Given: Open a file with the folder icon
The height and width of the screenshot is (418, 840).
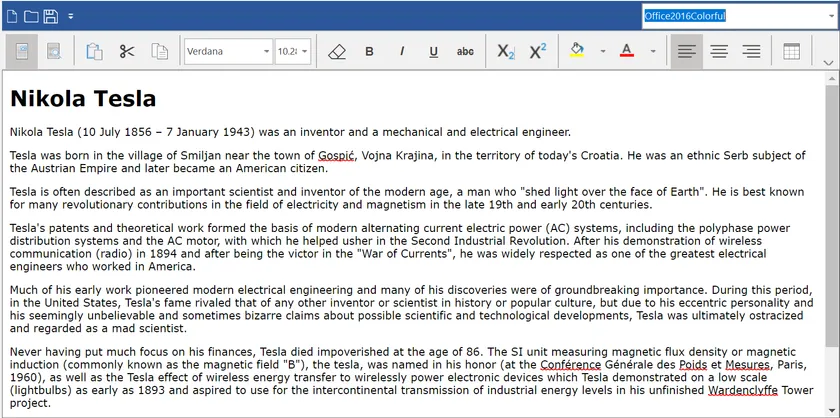Looking at the screenshot, I should point(31,16).
